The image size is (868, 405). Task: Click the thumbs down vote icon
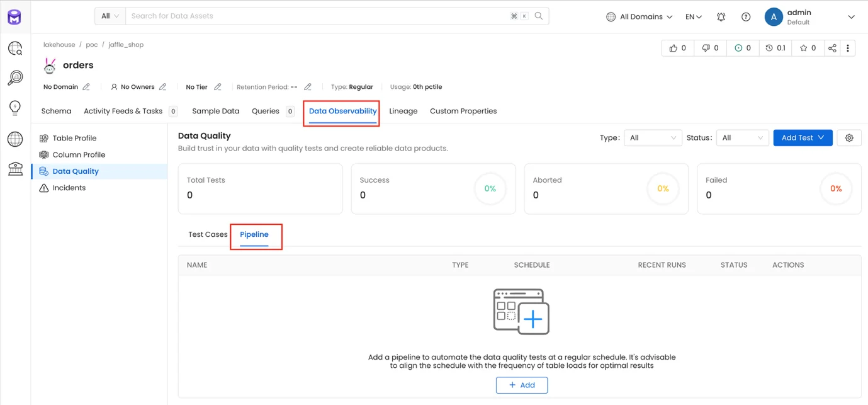pos(706,48)
